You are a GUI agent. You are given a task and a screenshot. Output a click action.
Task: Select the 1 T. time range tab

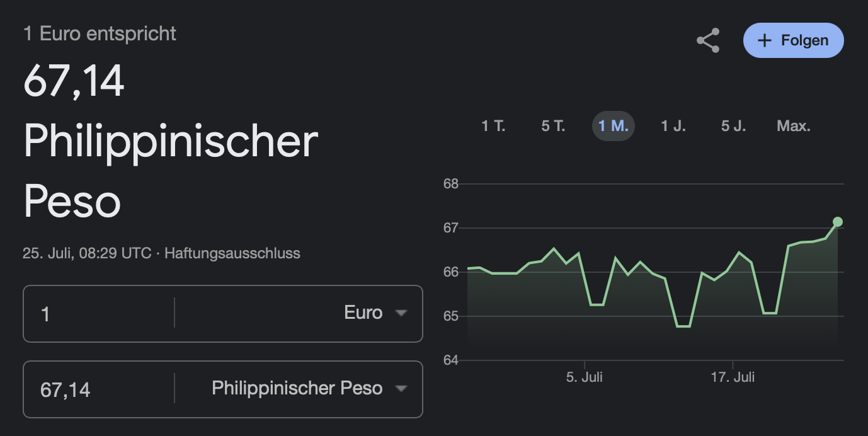coord(493,126)
